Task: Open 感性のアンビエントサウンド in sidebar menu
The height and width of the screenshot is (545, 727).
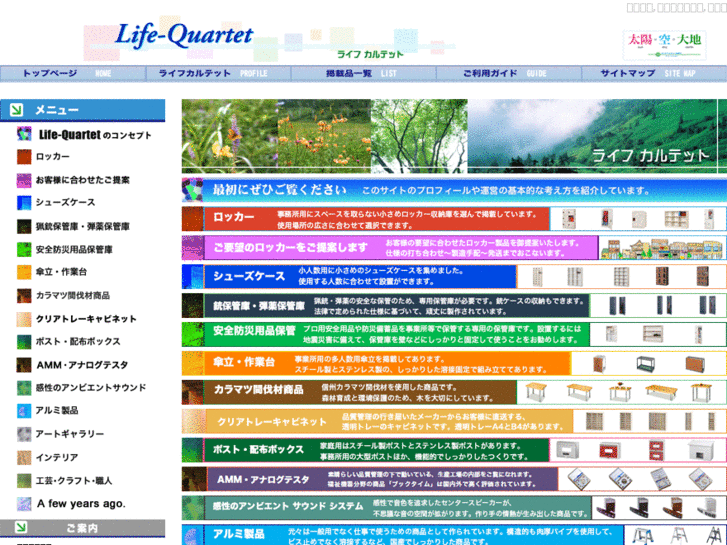Action: coord(91,388)
